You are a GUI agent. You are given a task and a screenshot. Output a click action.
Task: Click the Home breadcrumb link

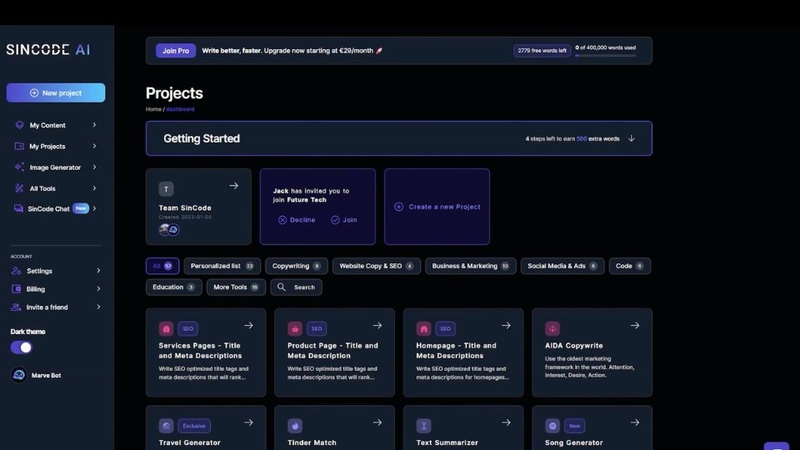[153, 109]
